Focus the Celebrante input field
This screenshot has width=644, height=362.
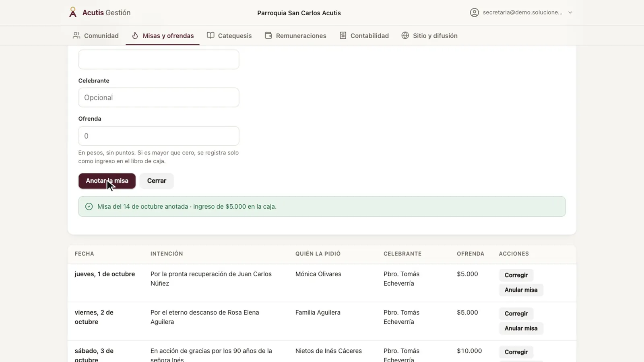(159, 97)
